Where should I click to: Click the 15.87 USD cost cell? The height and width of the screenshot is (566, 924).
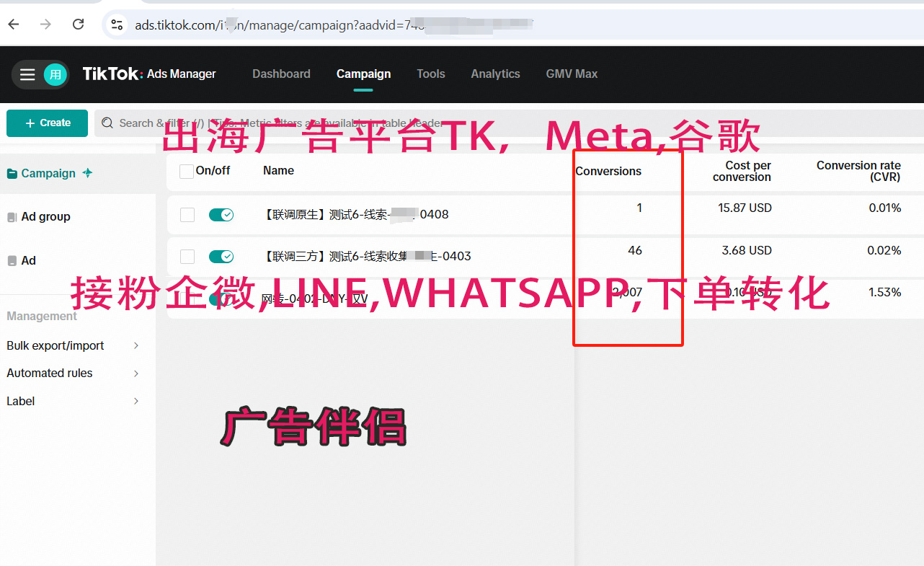[745, 208]
